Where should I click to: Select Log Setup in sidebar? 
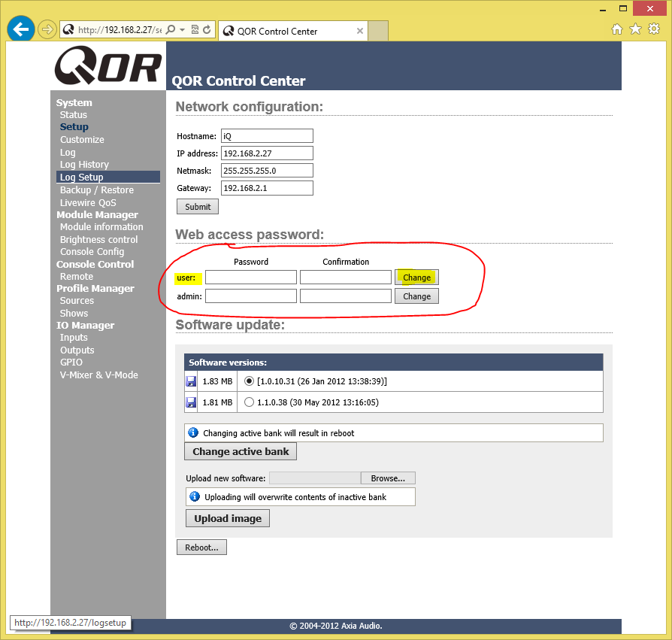[x=108, y=177]
